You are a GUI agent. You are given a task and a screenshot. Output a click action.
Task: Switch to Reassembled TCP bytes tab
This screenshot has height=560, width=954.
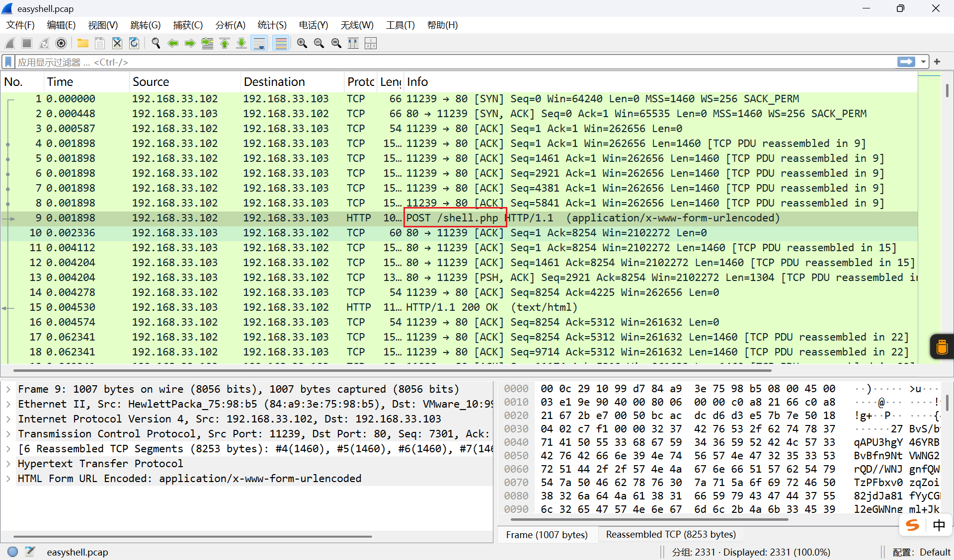click(670, 535)
